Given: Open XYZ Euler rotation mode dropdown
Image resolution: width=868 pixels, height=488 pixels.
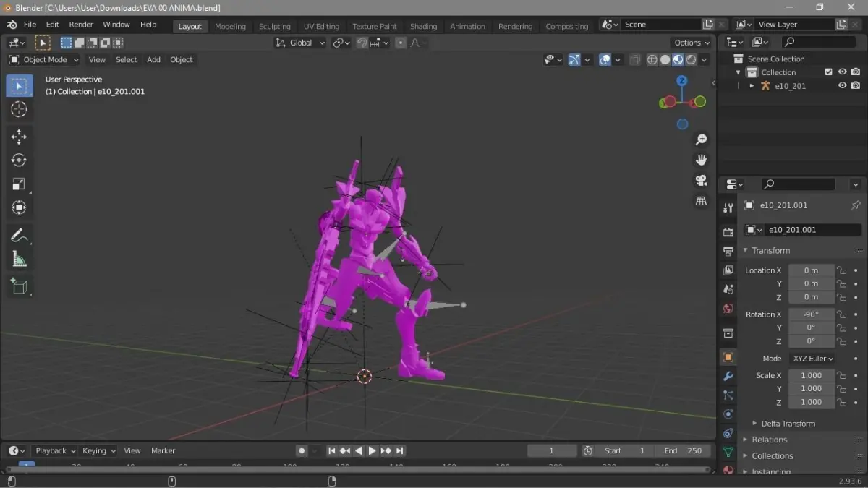Looking at the screenshot, I should [x=812, y=359].
